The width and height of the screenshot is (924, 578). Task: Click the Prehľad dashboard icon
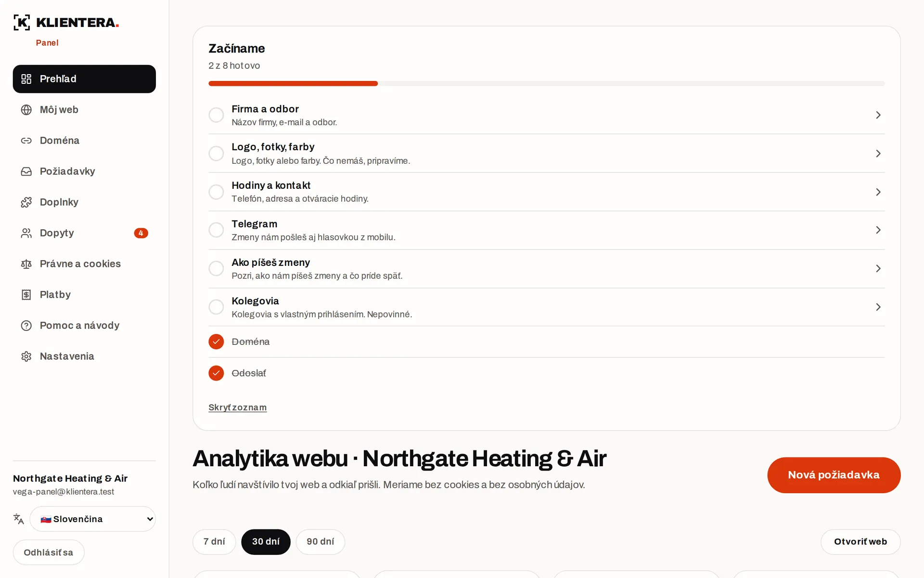[26, 79]
